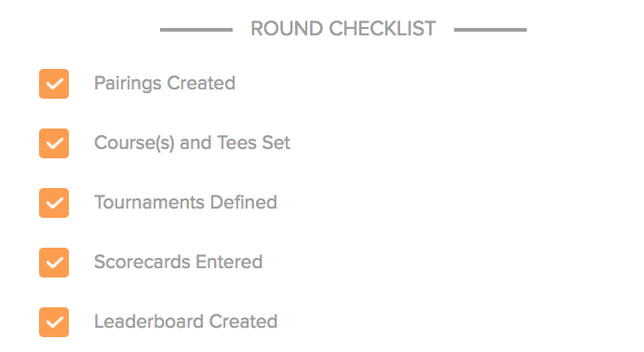The height and width of the screenshot is (352, 644).
Task: Open the Tournaments Defined checklist item text
Action: 185,202
